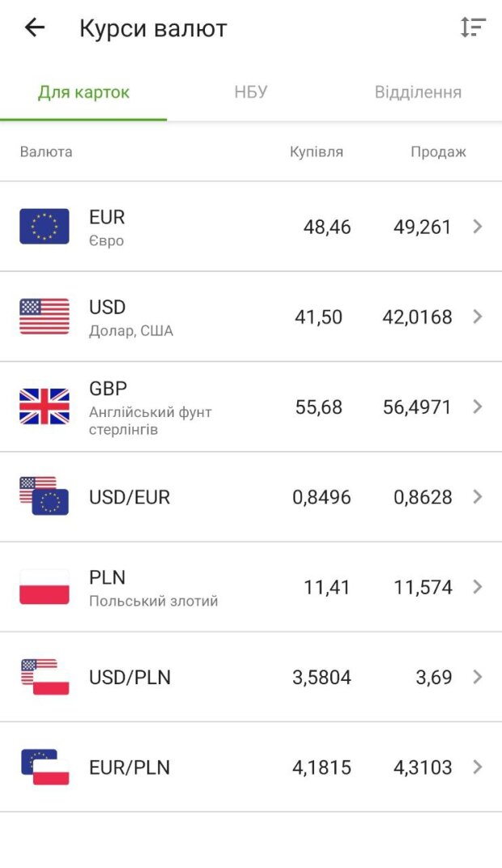Open PLN details via chevron
This screenshot has width=502, height=868.
(x=477, y=586)
